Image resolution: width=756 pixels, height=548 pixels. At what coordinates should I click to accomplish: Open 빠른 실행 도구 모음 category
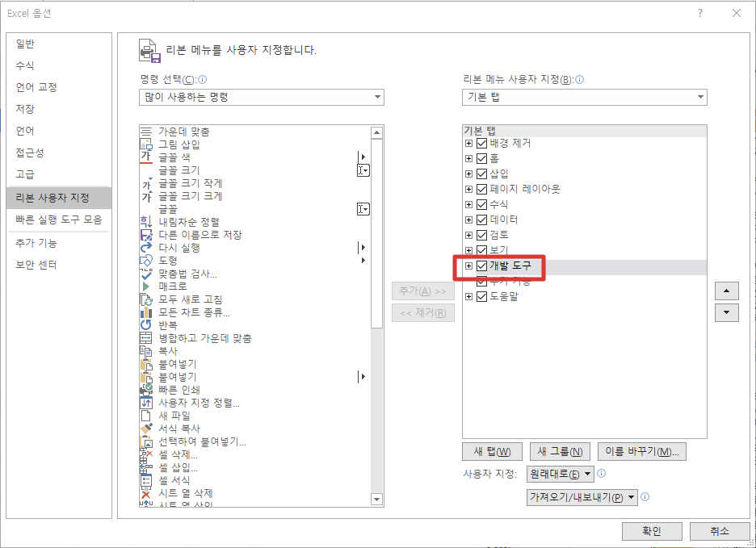(59, 220)
